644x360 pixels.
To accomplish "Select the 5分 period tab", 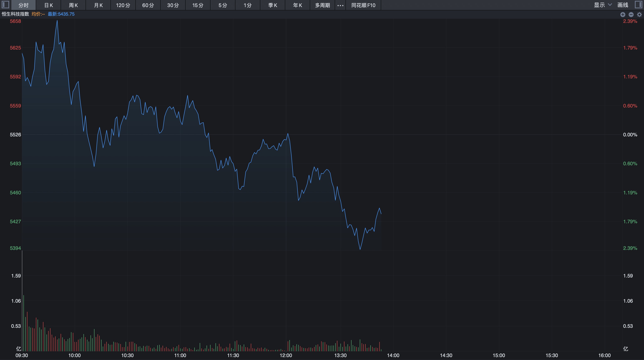I will 223,5.
